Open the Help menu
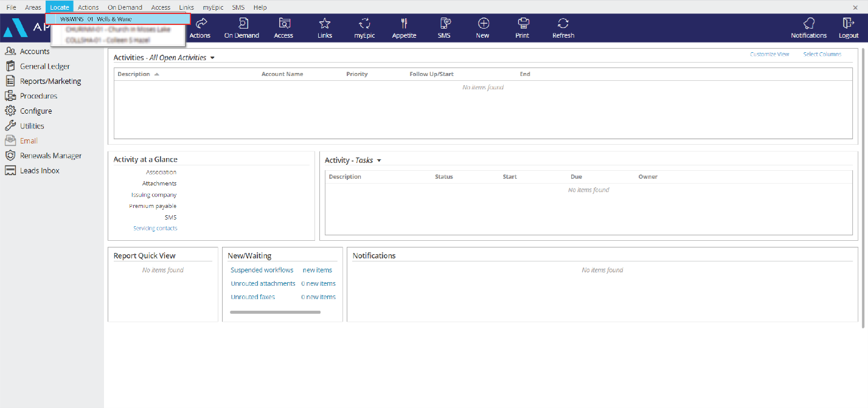Image resolution: width=868 pixels, height=408 pixels. 260,7
